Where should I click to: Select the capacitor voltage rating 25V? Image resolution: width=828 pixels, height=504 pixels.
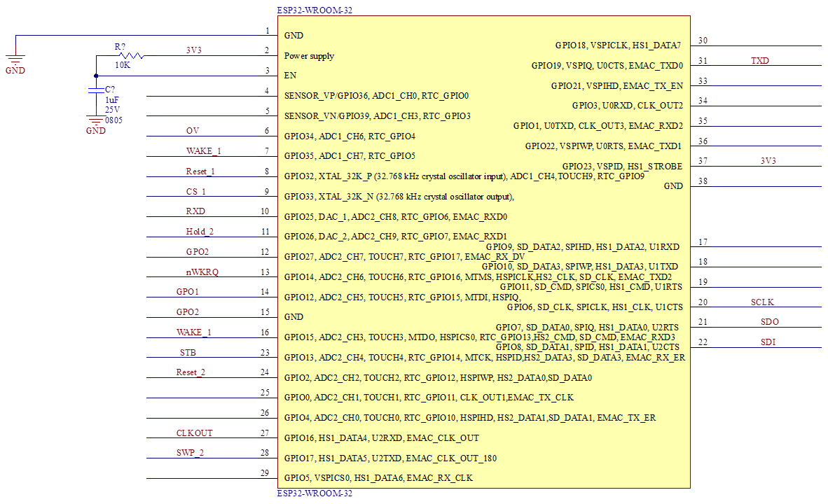(113, 110)
